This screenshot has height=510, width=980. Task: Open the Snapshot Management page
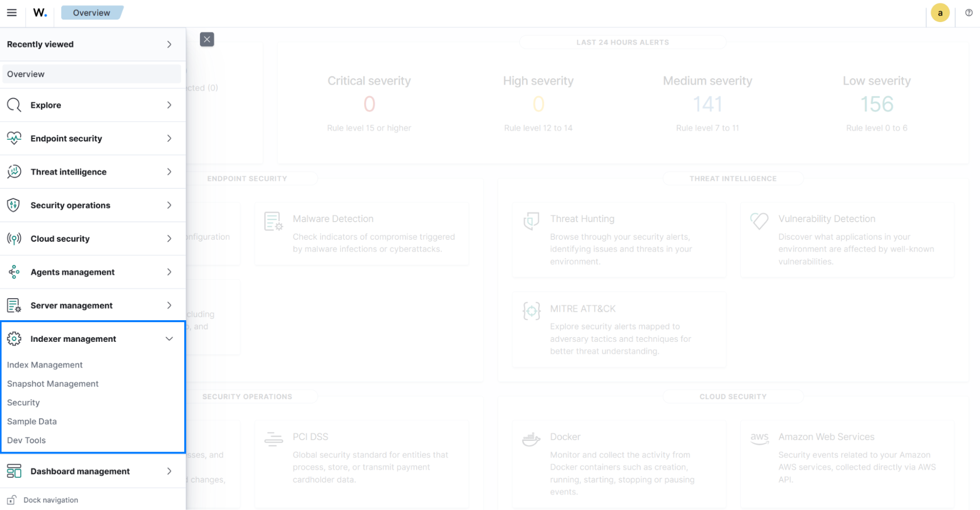tap(52, 383)
